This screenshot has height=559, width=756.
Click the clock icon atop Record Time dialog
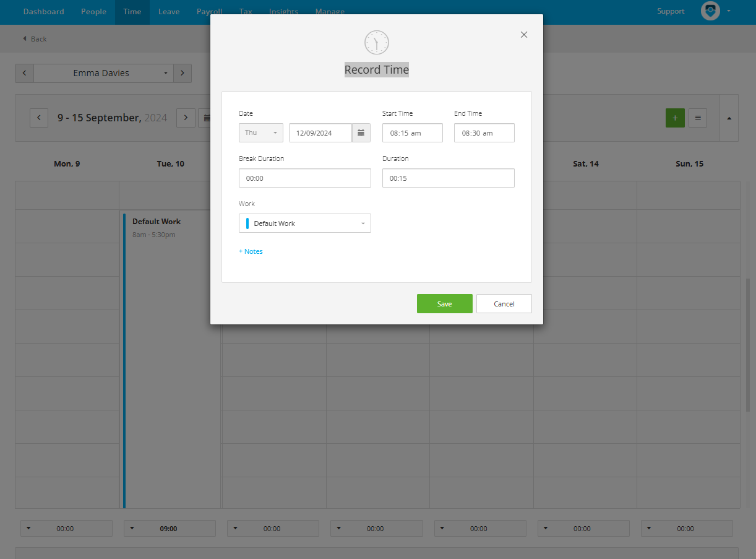[376, 42]
